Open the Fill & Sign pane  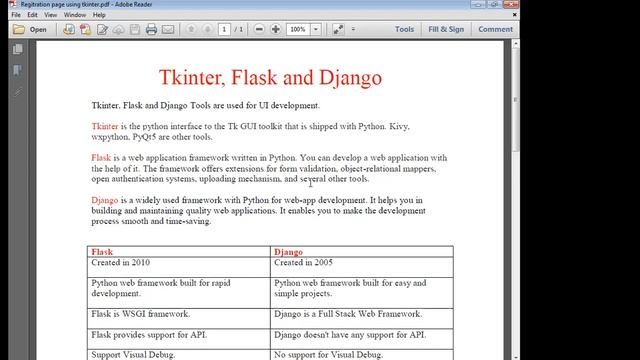[x=446, y=29]
